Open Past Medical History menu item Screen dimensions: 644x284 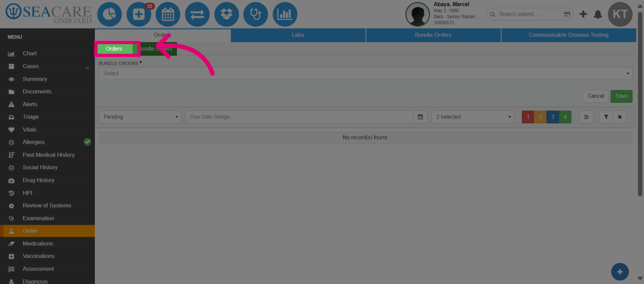click(47, 155)
